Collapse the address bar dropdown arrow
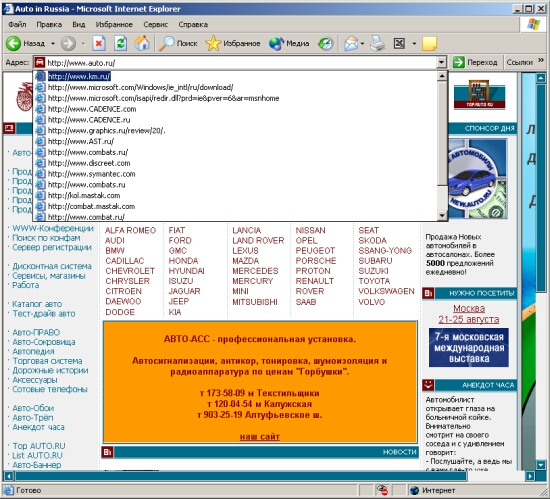 pos(441,62)
